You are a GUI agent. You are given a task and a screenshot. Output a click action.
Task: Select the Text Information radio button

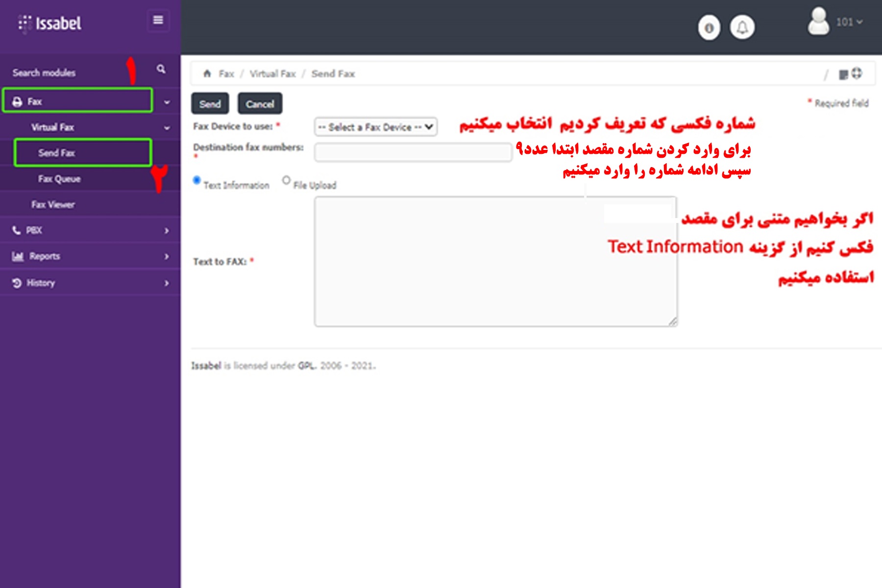[196, 180]
